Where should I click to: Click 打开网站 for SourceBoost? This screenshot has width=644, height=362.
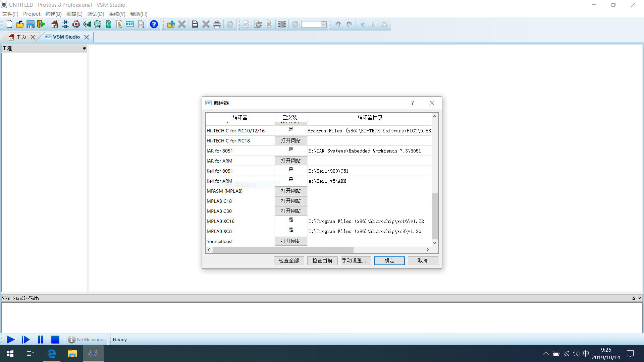pyautogui.click(x=291, y=241)
